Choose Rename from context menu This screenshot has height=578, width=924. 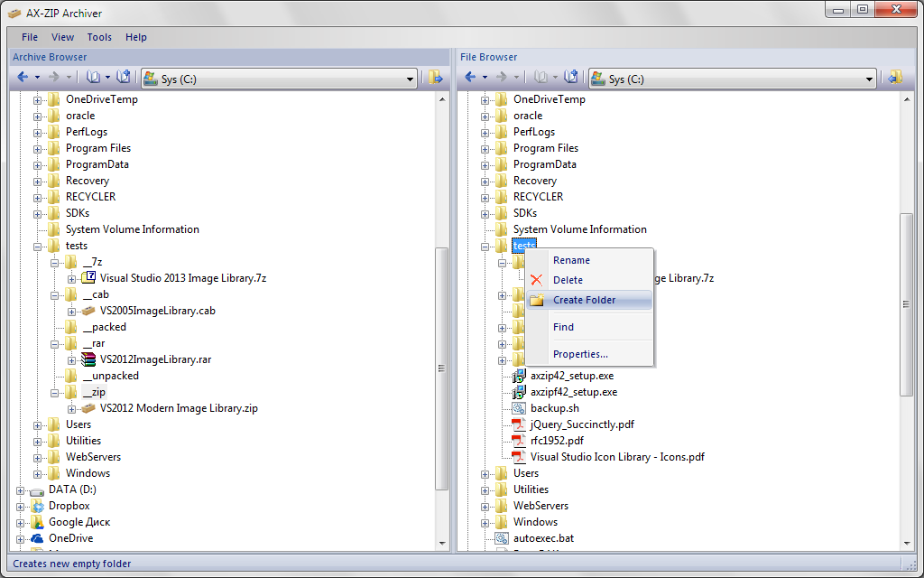[589, 260]
